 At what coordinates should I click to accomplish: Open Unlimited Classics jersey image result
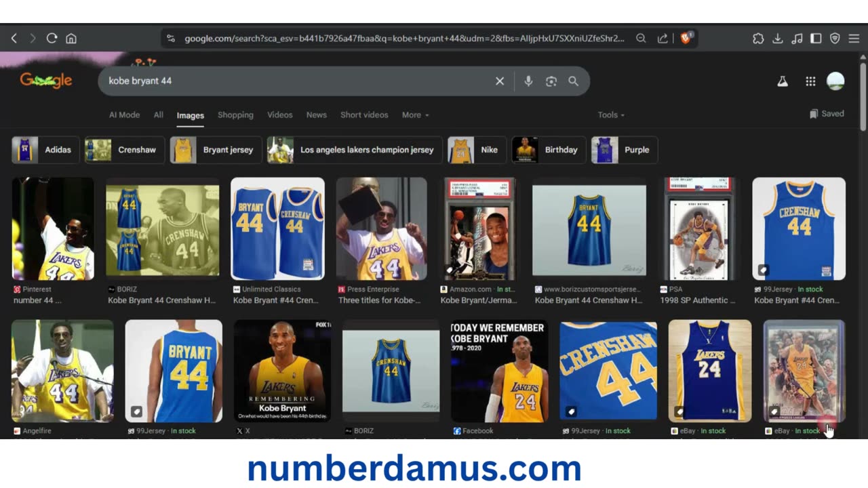click(x=278, y=229)
